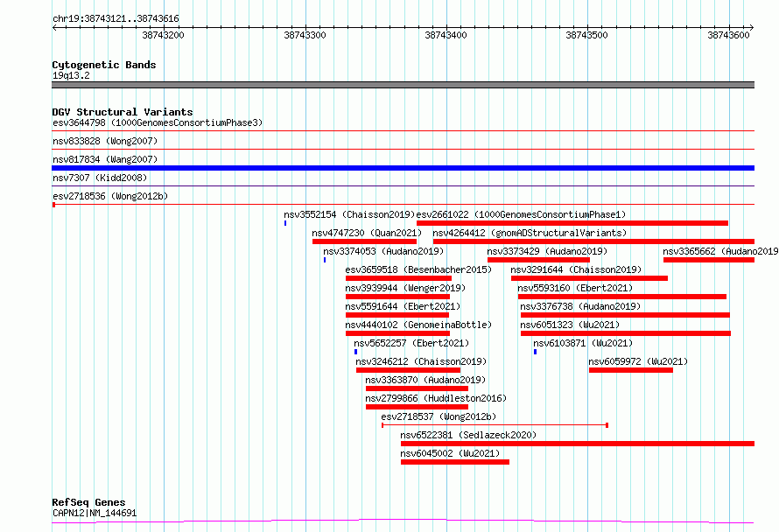
Task: Click the blue nsv817834 (Wang2007) variant bar
Action: click(x=403, y=168)
